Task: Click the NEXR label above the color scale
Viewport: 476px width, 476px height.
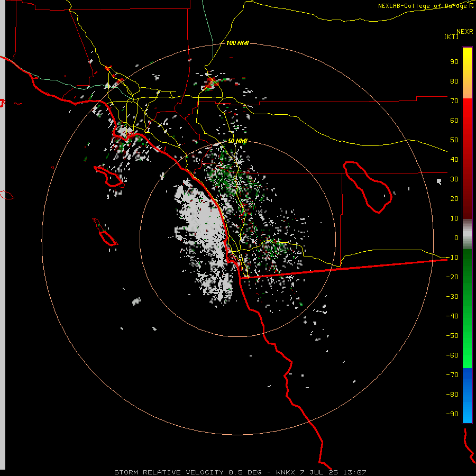Action: coord(465,32)
